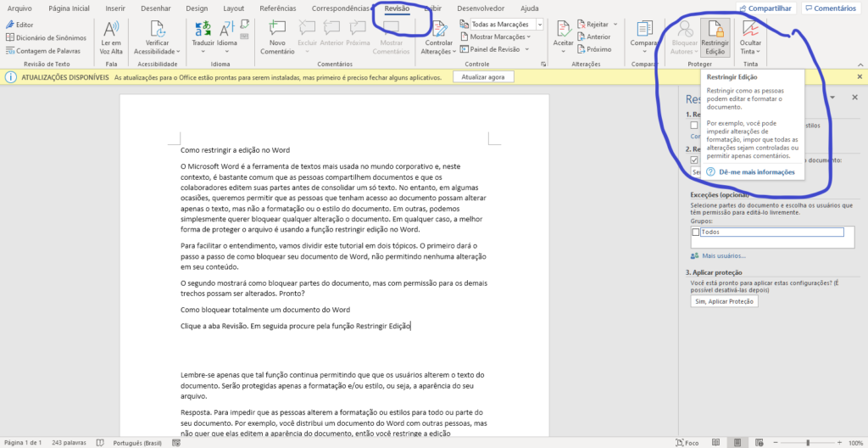Click Atualizar agora button
Viewport: 868px width, 448px height.
point(483,77)
